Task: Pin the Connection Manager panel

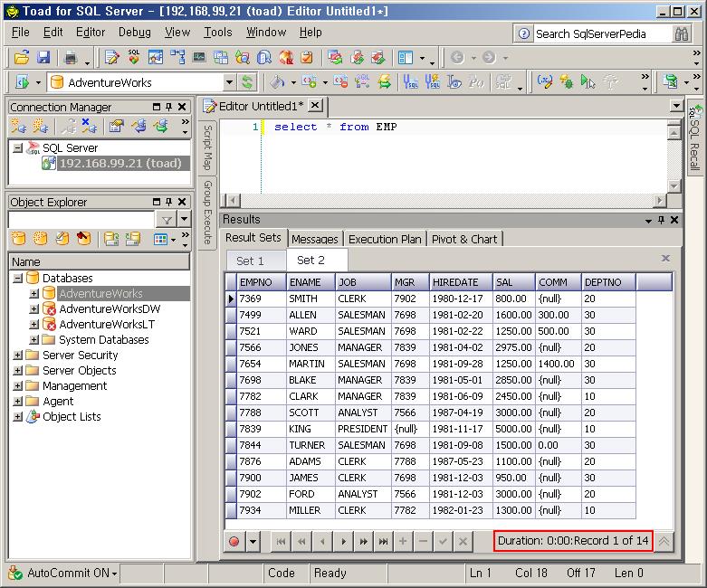Action: tap(169, 107)
